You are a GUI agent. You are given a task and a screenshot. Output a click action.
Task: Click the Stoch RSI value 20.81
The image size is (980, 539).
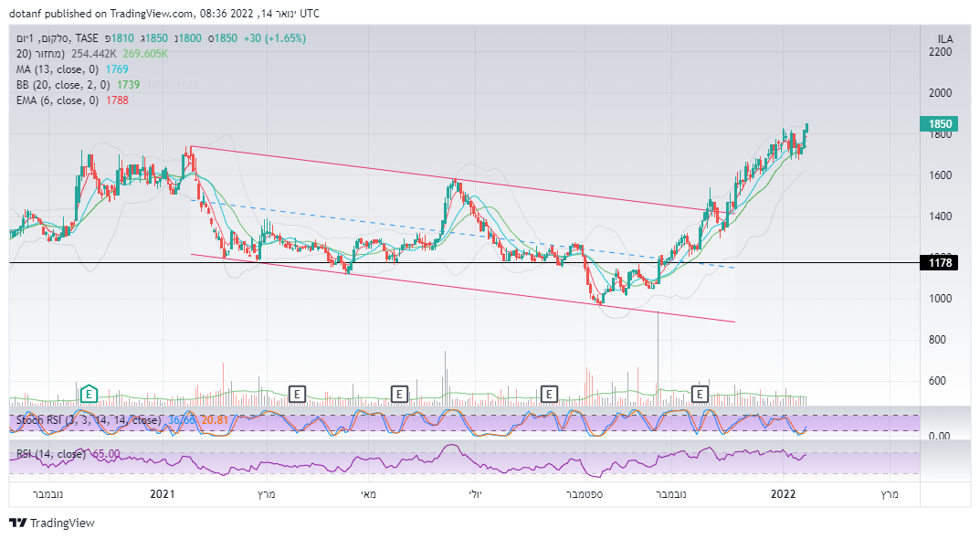215,420
